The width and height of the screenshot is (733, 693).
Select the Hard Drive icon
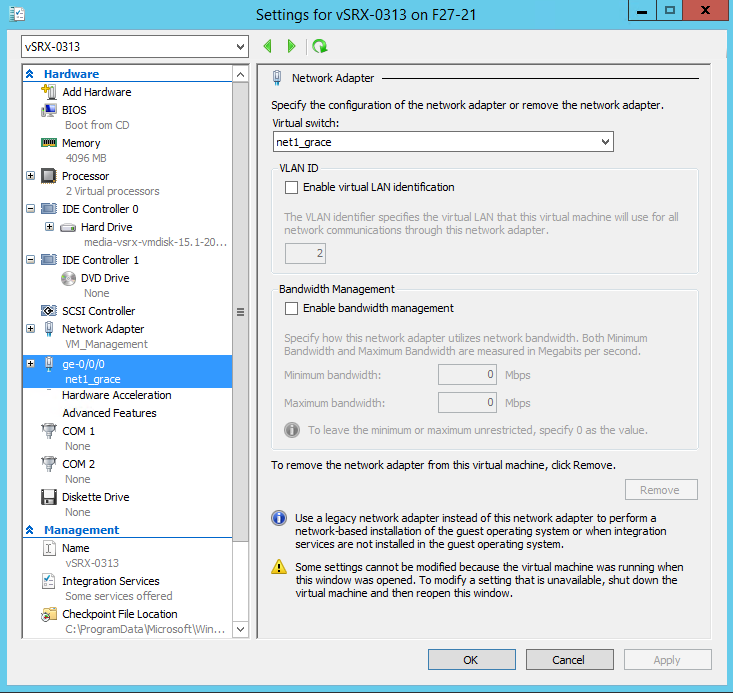(x=68, y=227)
